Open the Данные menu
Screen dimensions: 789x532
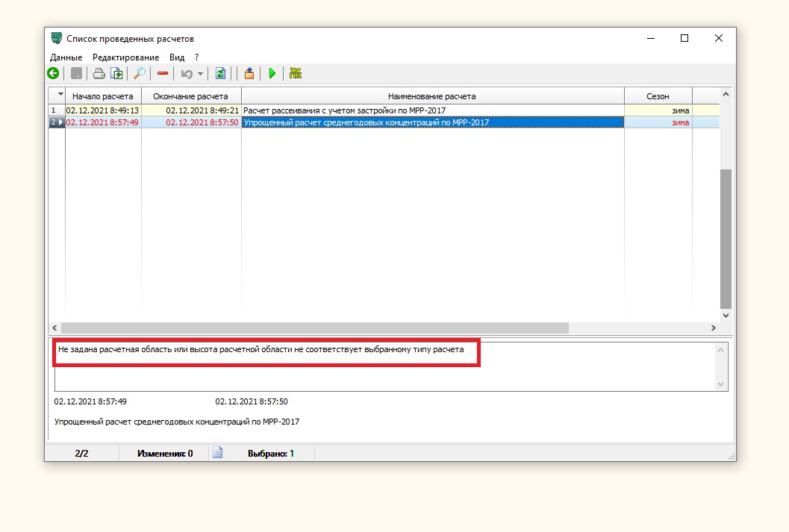(x=66, y=57)
